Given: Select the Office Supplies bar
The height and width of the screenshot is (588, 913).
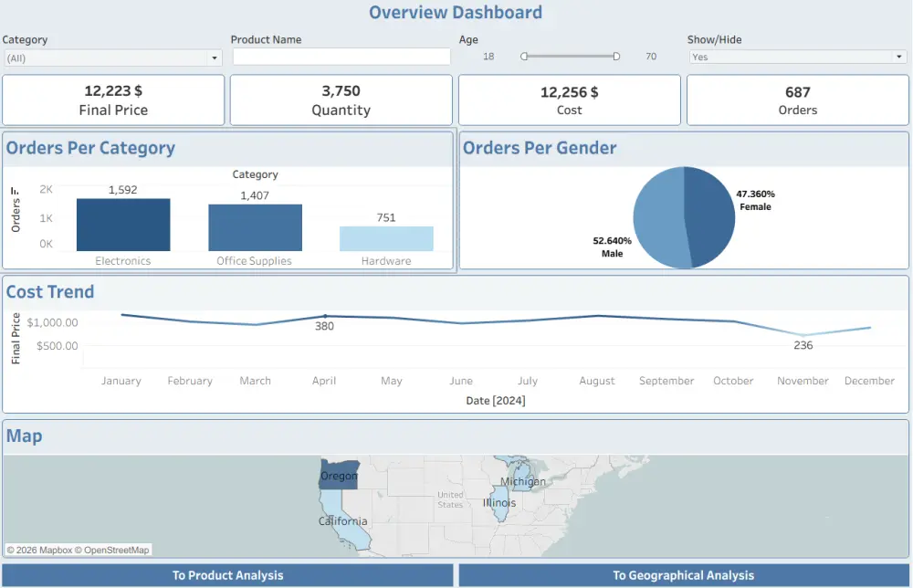Looking at the screenshot, I should tap(256, 228).
